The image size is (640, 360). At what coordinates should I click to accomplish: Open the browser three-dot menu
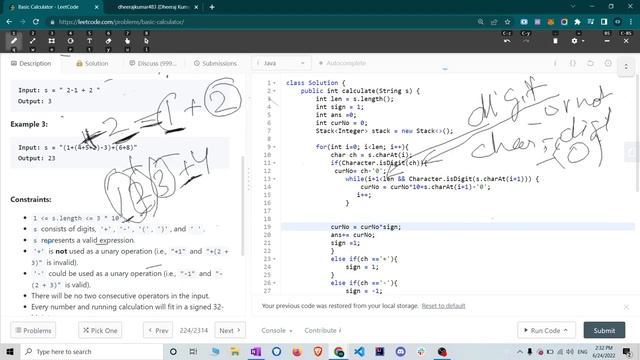click(631, 22)
